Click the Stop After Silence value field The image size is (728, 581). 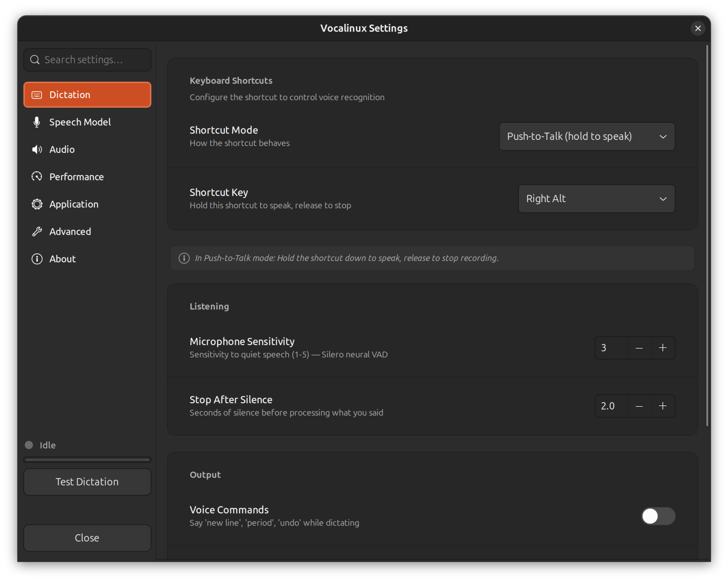point(611,406)
